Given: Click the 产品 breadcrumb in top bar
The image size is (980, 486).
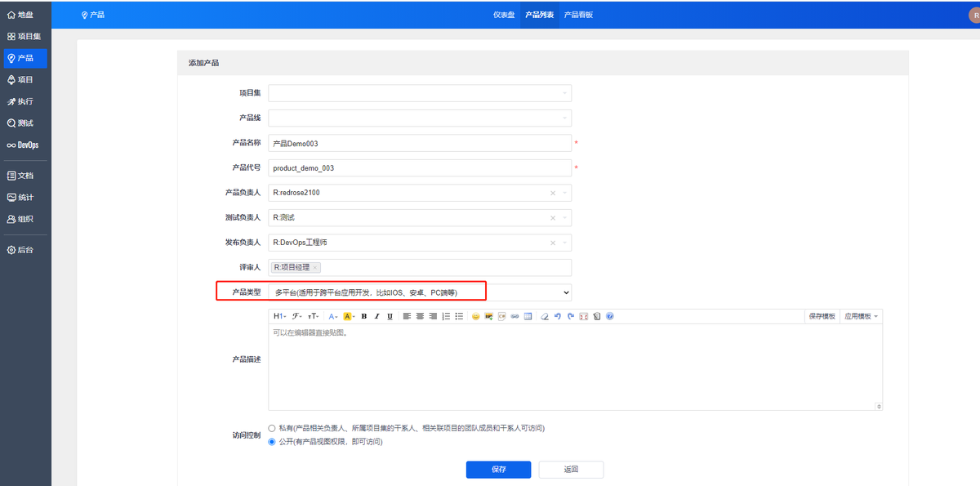Looking at the screenshot, I should (x=93, y=15).
